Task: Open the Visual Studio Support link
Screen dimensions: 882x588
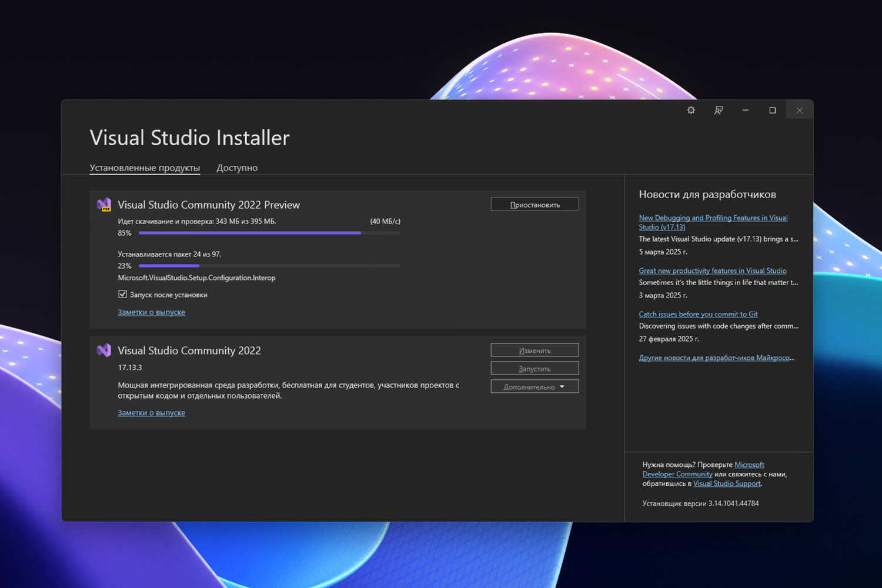Action: [727, 483]
